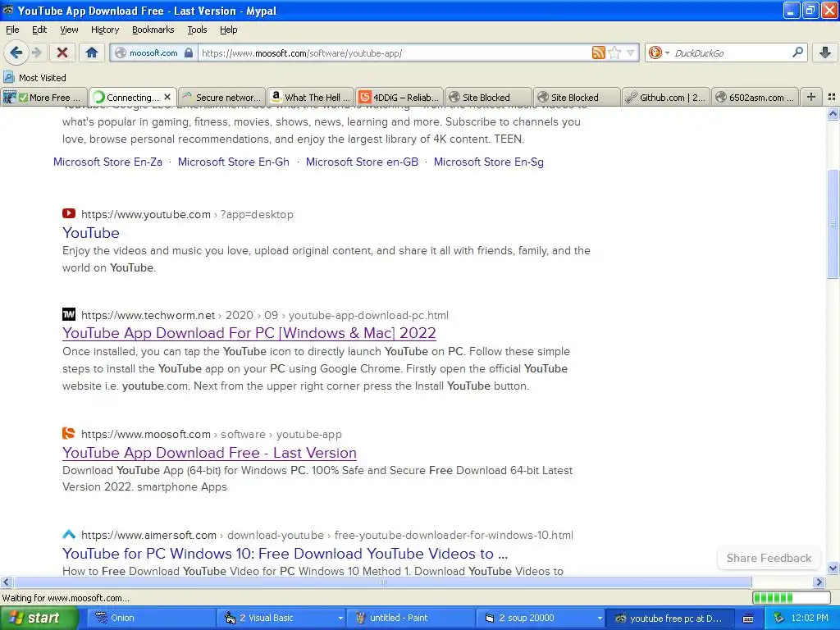Click the Forward navigation arrow

click(36, 52)
